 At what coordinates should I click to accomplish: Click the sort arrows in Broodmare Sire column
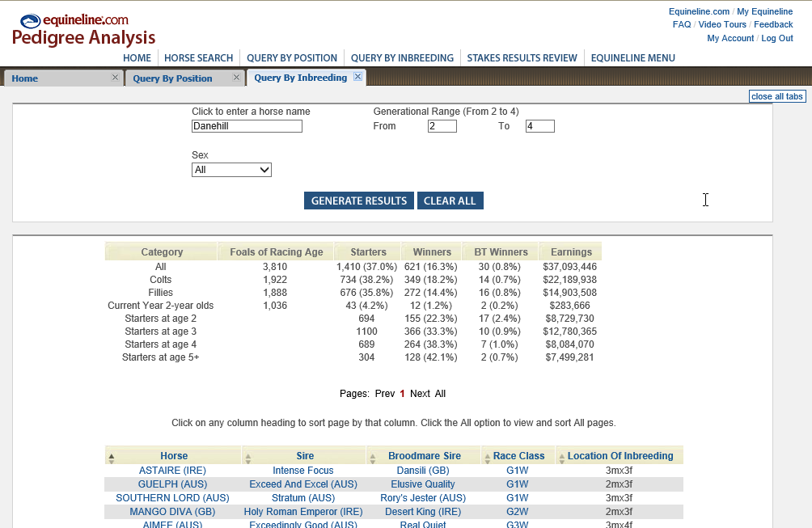coord(372,457)
